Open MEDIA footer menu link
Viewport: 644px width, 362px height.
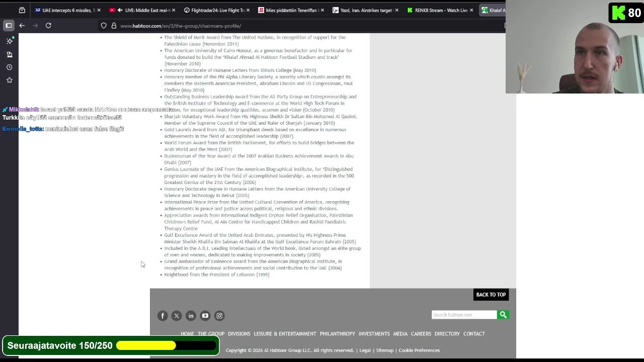coord(400,334)
